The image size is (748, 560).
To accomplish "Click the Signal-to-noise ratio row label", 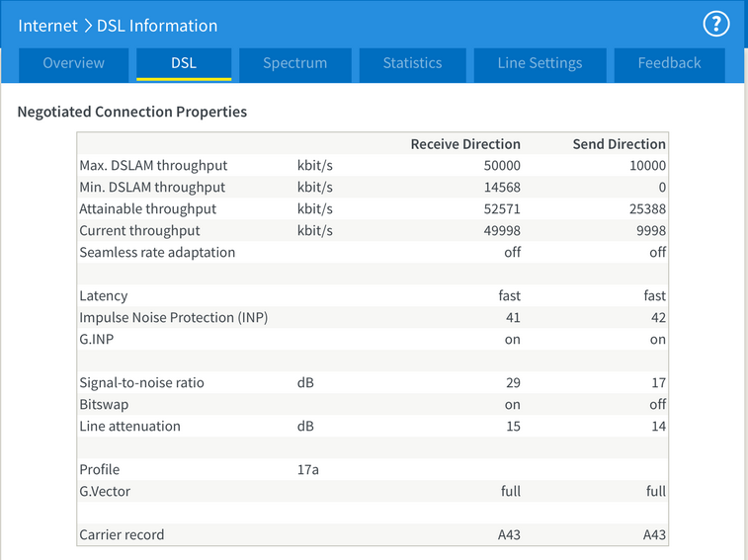I will [141, 383].
